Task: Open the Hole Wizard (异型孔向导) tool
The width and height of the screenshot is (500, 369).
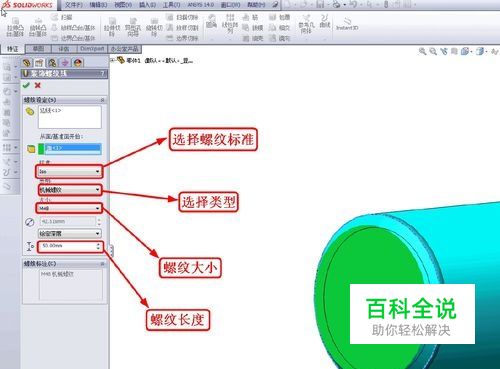Action: click(133, 28)
